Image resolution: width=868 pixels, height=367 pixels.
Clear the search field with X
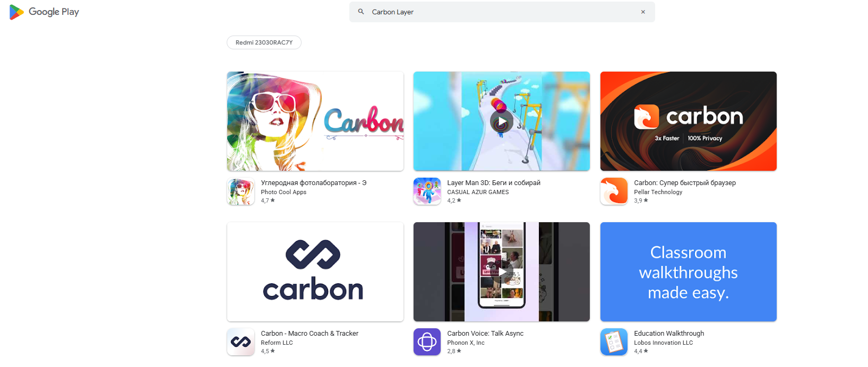point(643,12)
